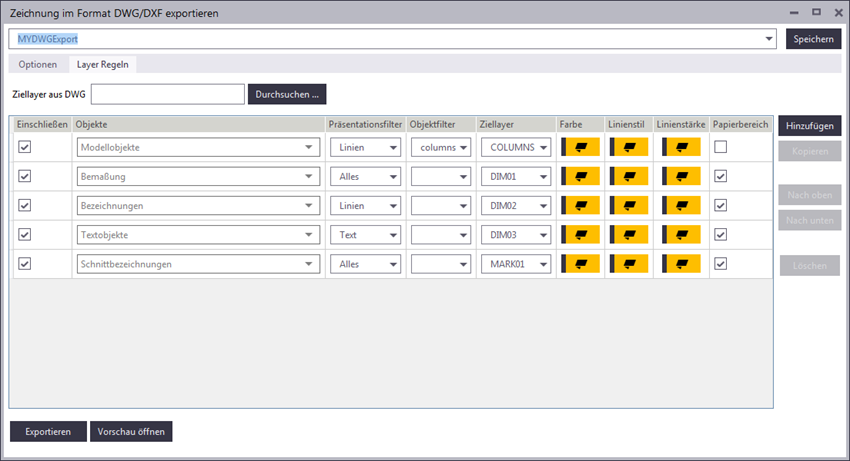This screenshot has height=461, width=850.
Task: Click the Hinzufügen button
Action: coord(809,127)
